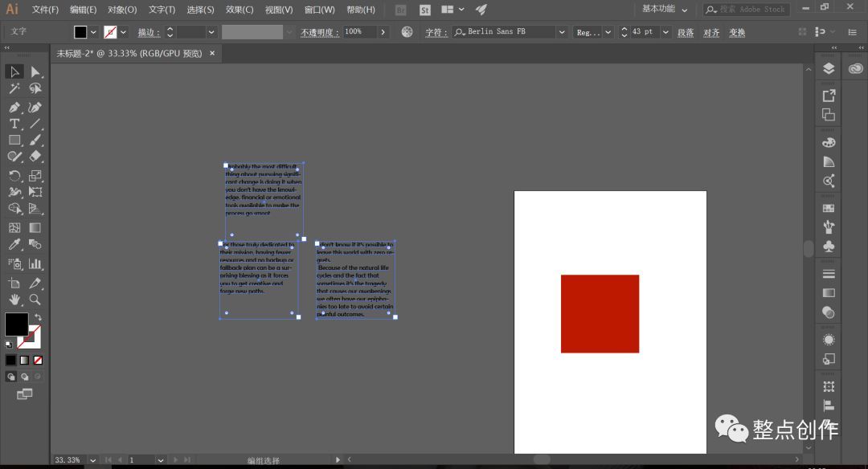Open the artboard number dropdown
868x469 pixels.
[x=160, y=460]
